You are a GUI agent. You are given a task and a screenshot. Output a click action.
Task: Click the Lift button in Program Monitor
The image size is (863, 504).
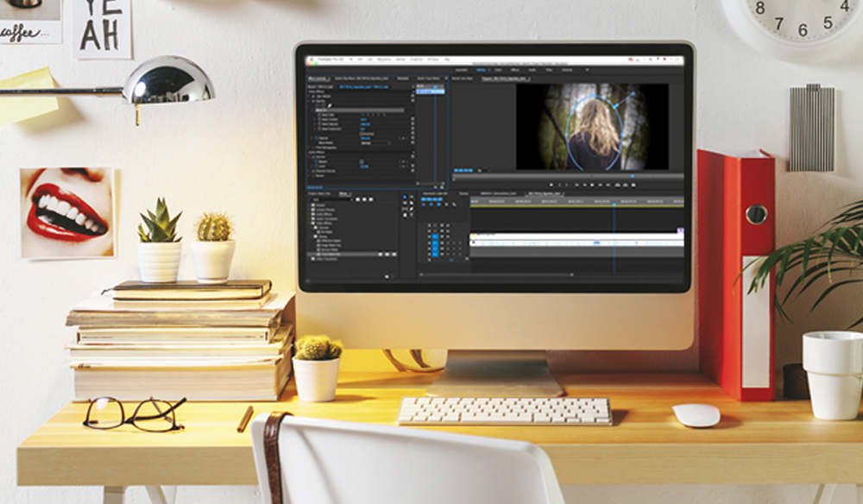(x=616, y=184)
